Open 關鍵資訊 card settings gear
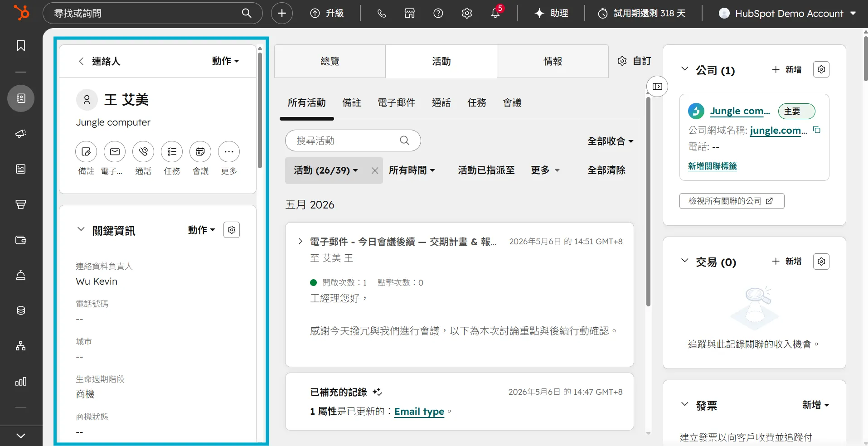The image size is (868, 446). (x=232, y=230)
